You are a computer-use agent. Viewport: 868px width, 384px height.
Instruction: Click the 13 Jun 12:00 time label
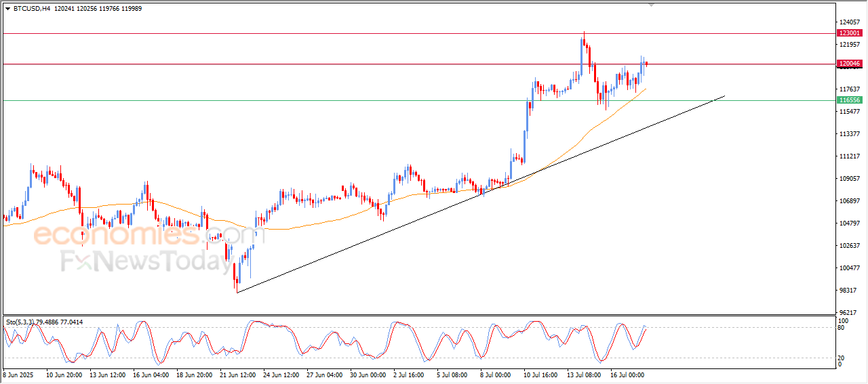(x=108, y=374)
